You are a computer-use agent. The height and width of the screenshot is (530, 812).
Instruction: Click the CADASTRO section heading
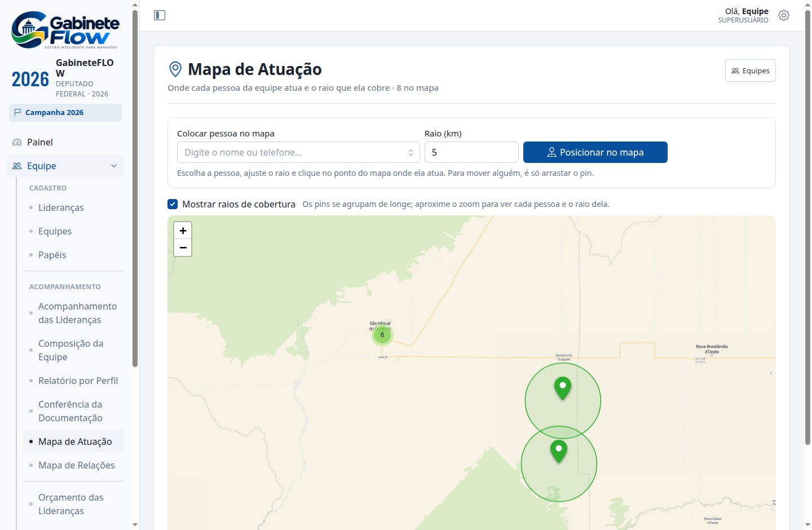[48, 188]
